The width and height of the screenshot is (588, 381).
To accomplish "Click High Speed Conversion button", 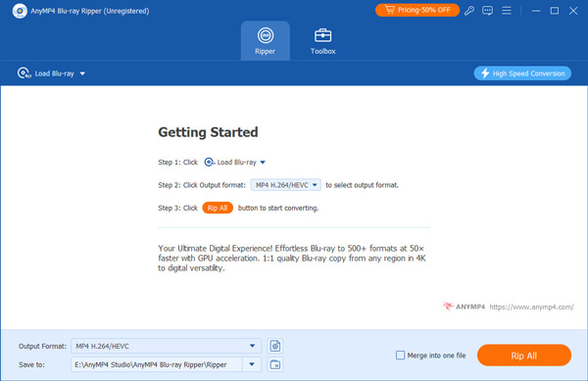I will click(x=522, y=73).
